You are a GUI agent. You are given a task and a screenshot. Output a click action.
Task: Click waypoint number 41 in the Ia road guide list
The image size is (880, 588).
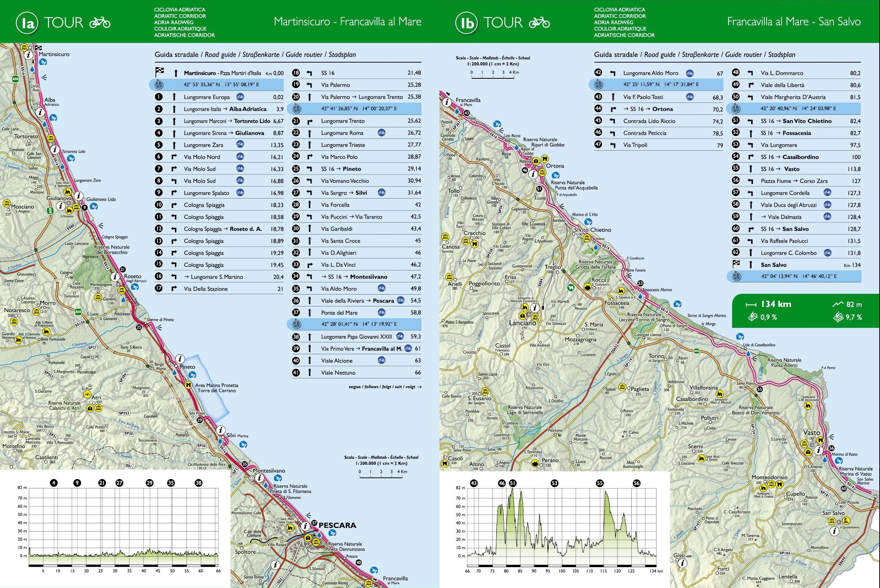pos(296,372)
